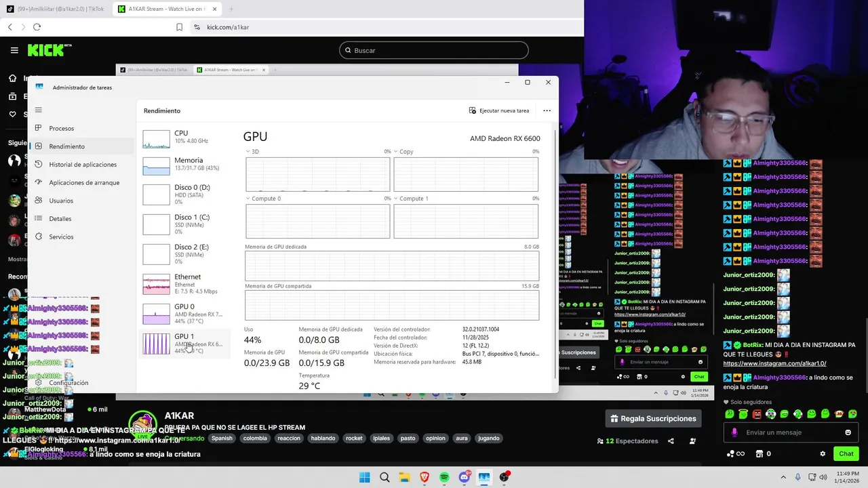
Task: Click Task Manager taskbar icon
Action: click(x=484, y=477)
